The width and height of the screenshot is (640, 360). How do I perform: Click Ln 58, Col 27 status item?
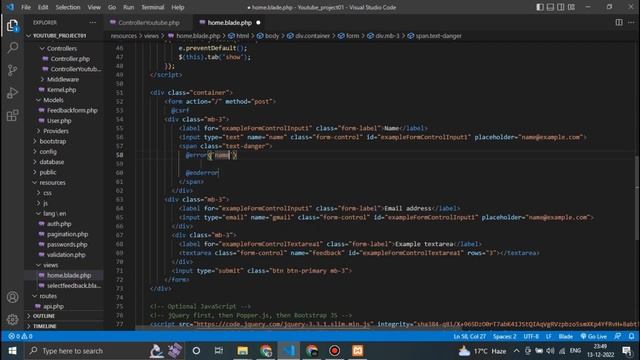click(469, 336)
